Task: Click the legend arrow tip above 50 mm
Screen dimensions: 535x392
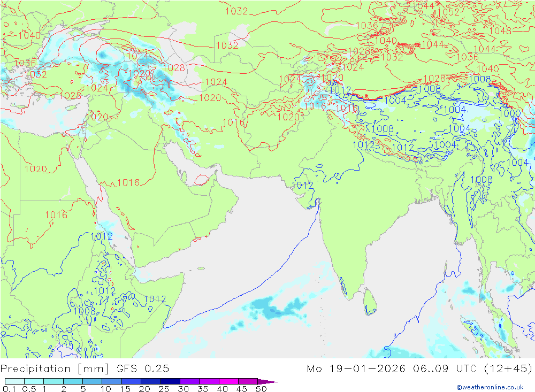Action: tap(268, 382)
